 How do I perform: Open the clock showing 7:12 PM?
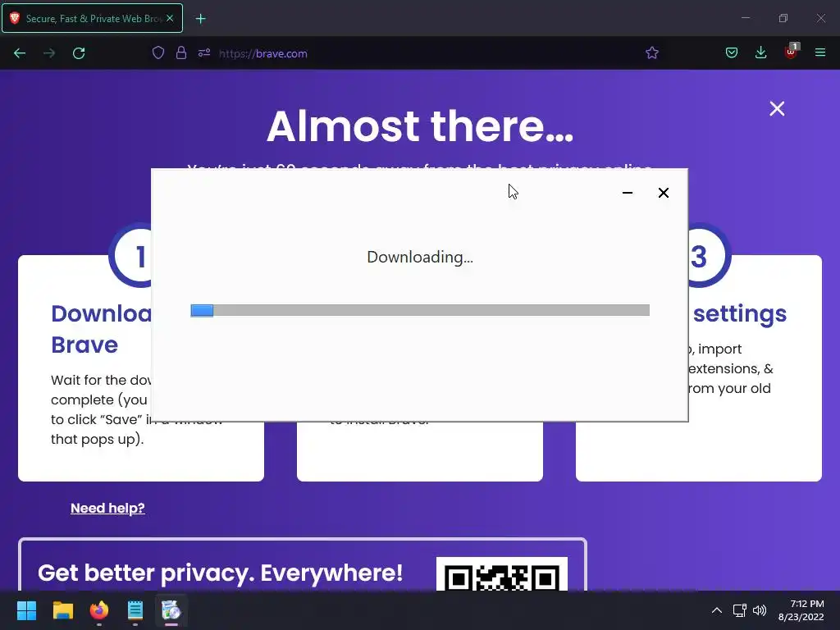(801, 610)
